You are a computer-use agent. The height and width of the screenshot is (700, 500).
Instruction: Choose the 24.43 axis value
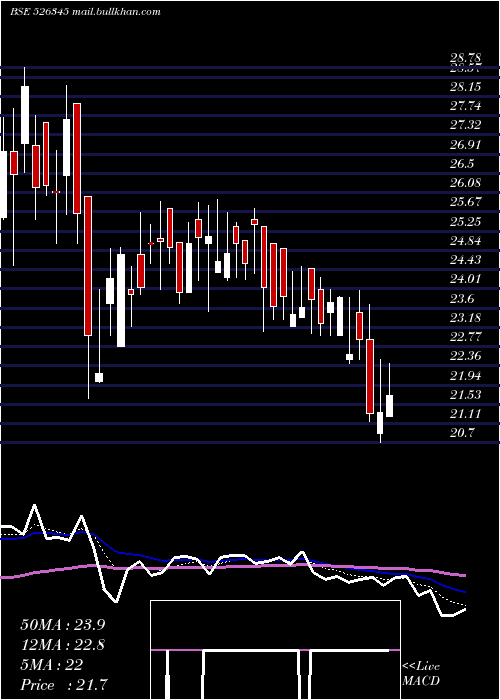pyautogui.click(x=466, y=260)
